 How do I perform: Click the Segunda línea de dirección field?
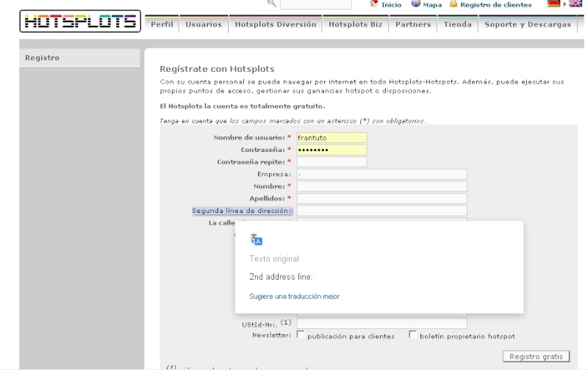381,211
